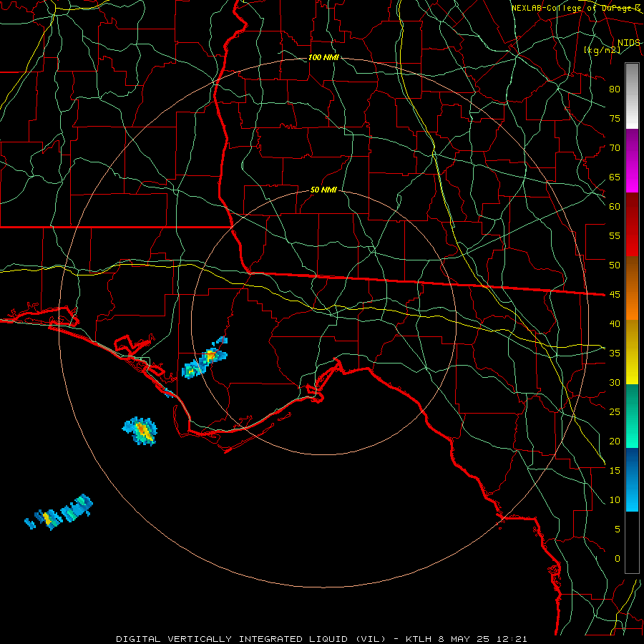Select the '5' scale value
This screenshot has height=644, width=644.
tap(618, 529)
